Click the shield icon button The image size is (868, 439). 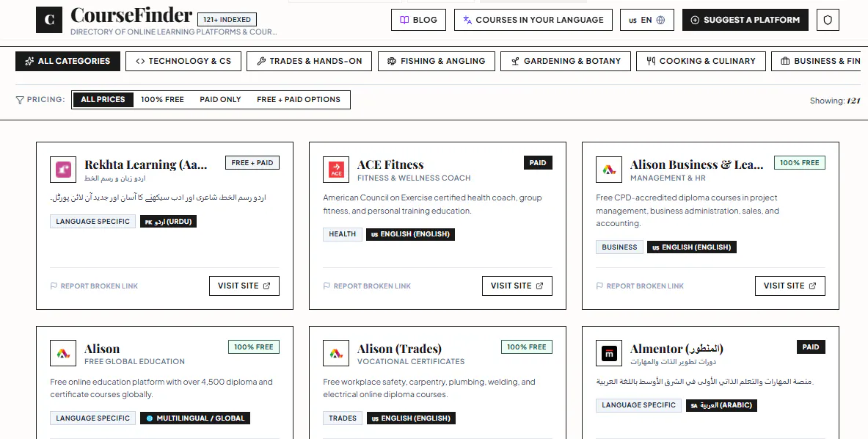(x=828, y=20)
